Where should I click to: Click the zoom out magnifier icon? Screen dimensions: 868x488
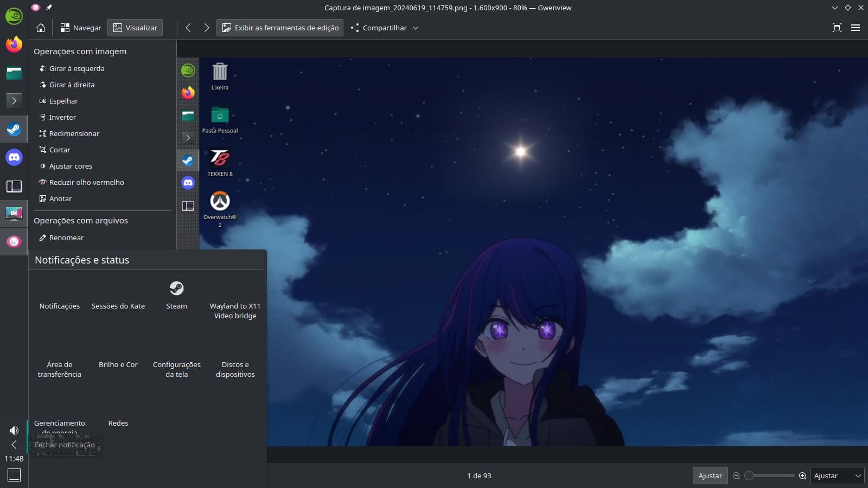point(736,476)
